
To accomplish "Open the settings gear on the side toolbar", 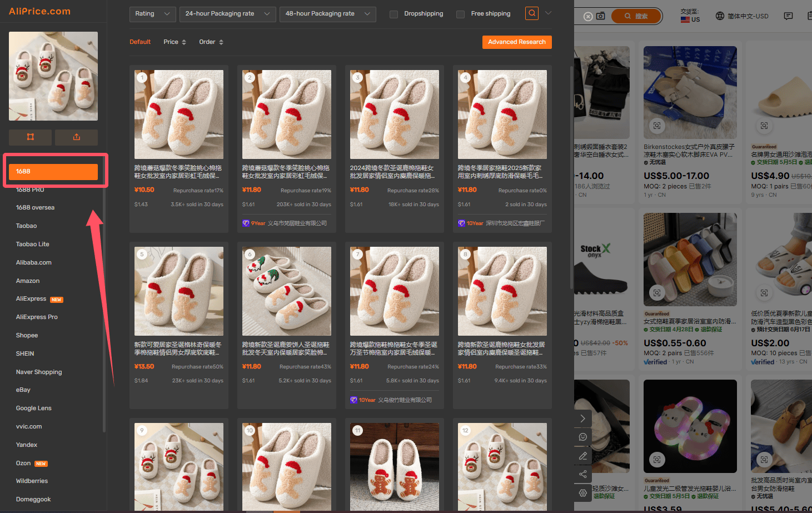I will point(582,493).
